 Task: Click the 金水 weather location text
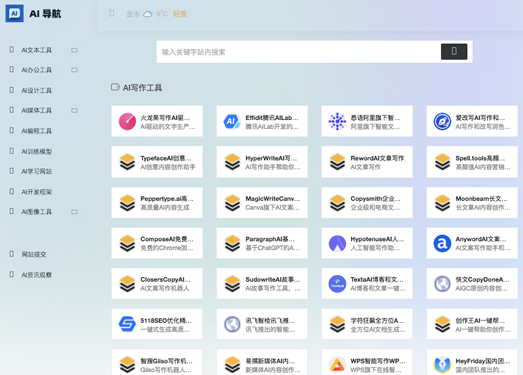coord(133,14)
